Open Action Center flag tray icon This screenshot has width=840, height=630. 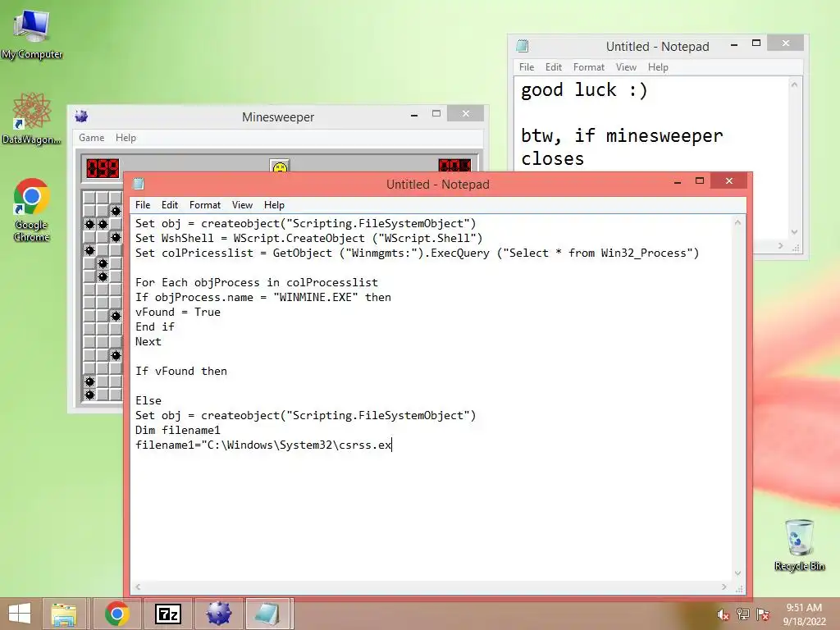pos(763,614)
